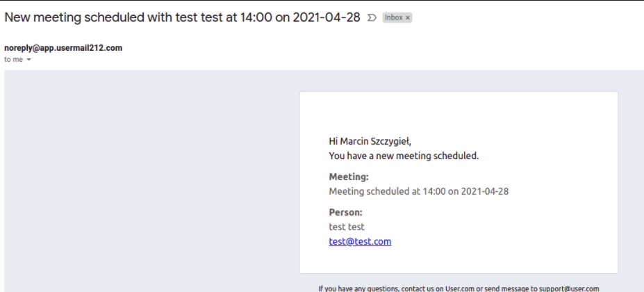Open the Inbox label chip
The height and width of the screenshot is (292, 644).
click(394, 17)
